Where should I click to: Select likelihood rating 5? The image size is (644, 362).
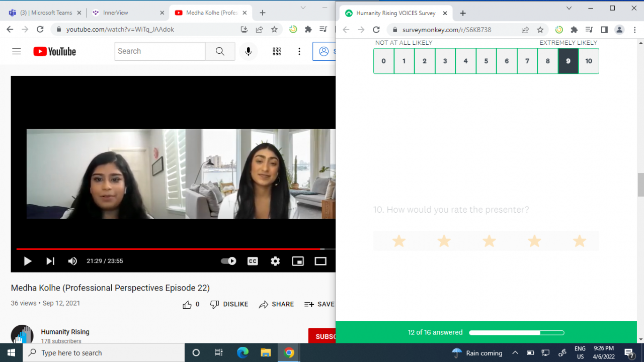(x=486, y=61)
